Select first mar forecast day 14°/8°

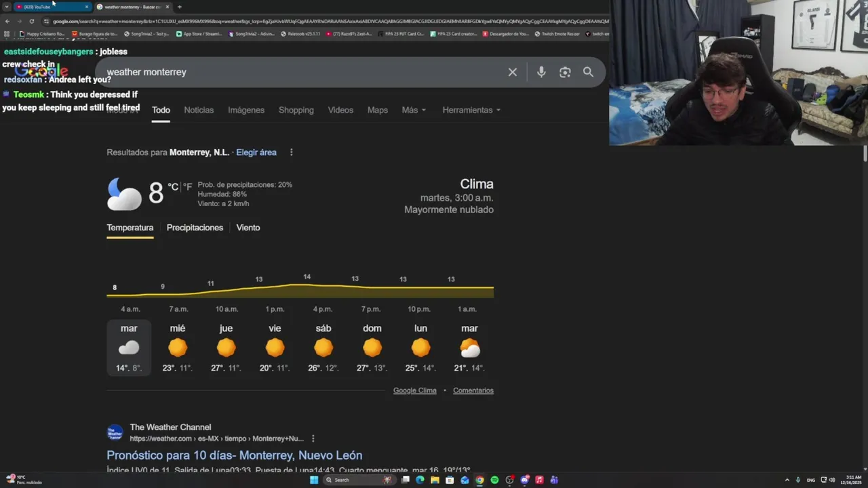pyautogui.click(x=129, y=348)
